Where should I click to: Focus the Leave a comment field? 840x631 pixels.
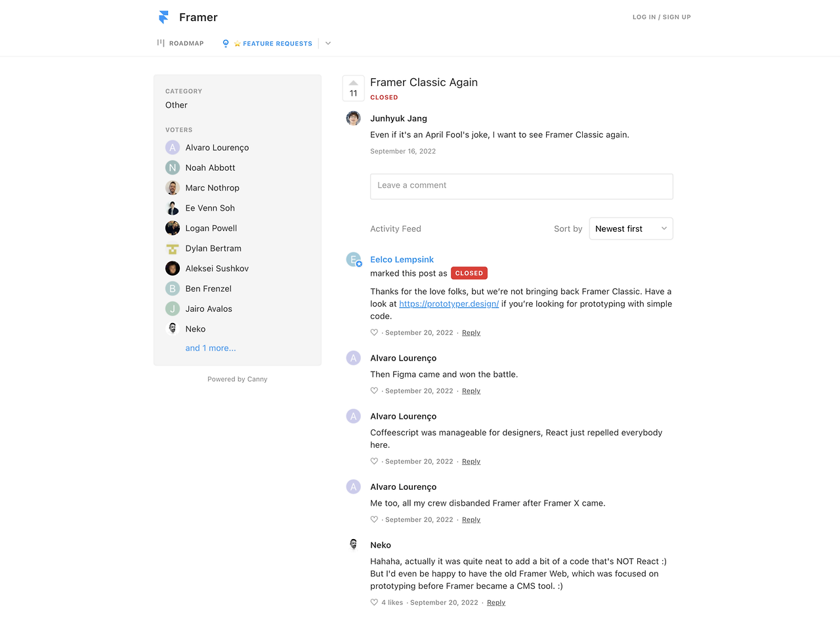(522, 186)
